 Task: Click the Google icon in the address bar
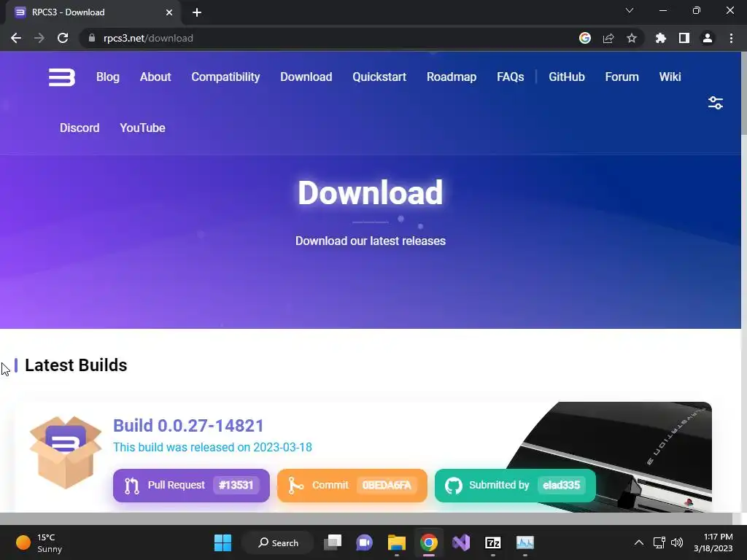click(585, 38)
